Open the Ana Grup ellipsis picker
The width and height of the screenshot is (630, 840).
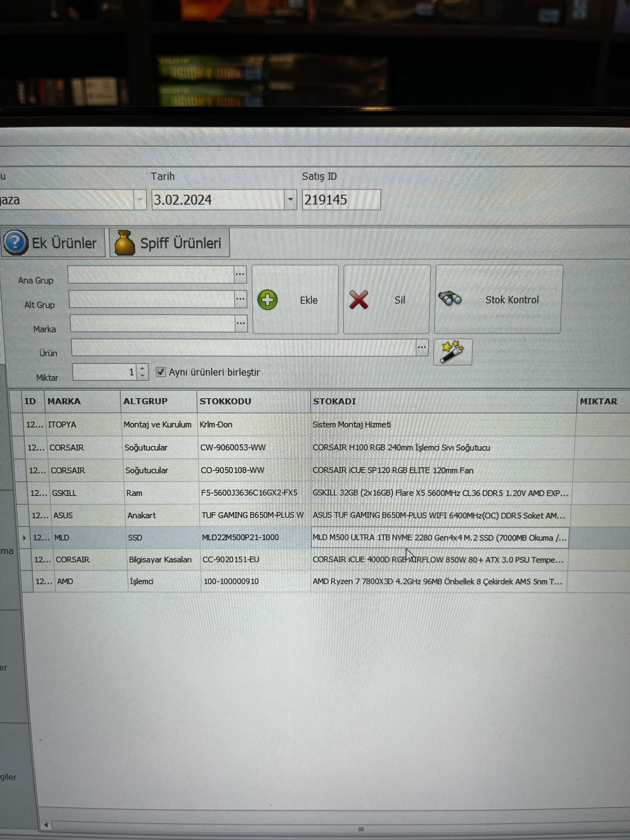click(x=240, y=274)
